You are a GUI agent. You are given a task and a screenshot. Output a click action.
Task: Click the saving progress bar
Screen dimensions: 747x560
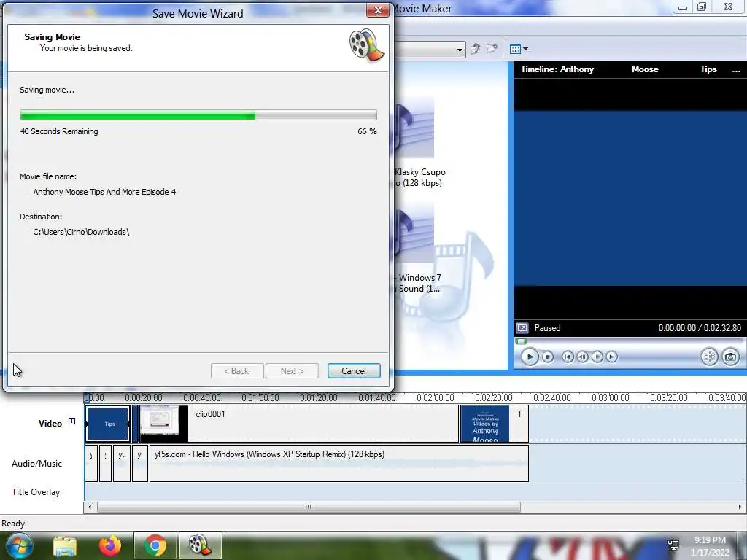(198, 114)
